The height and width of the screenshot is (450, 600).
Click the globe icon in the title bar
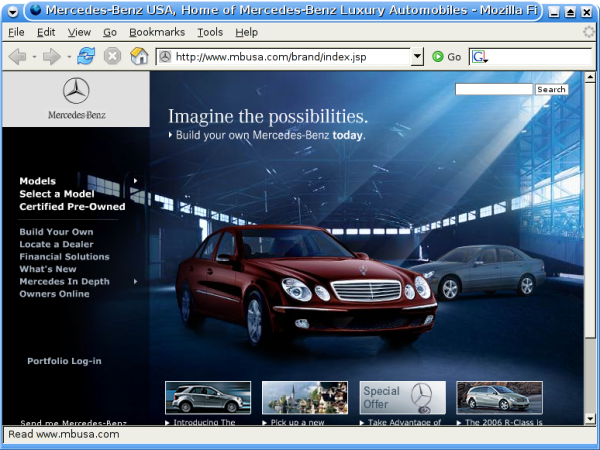tap(36, 10)
